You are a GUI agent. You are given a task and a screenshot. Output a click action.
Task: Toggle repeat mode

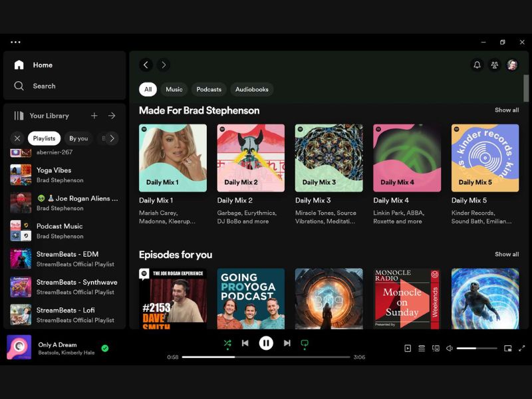[305, 343]
